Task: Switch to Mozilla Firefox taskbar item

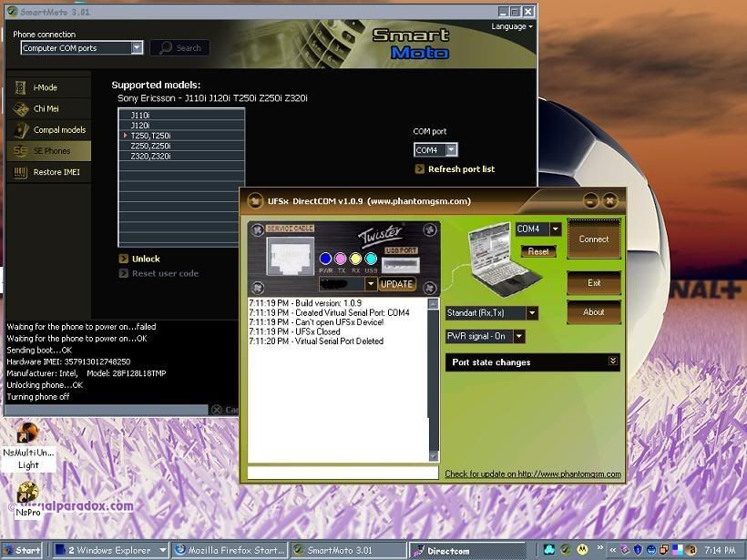Action: (x=230, y=550)
